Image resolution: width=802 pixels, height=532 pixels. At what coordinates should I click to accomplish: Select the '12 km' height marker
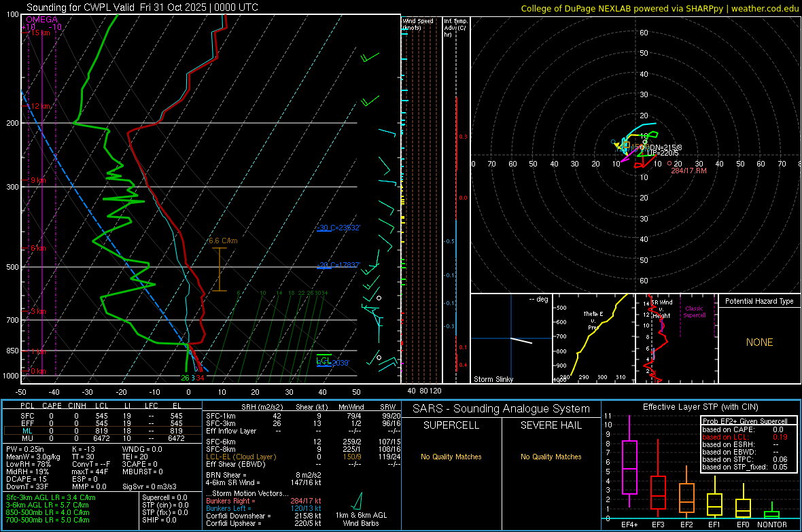pos(40,107)
